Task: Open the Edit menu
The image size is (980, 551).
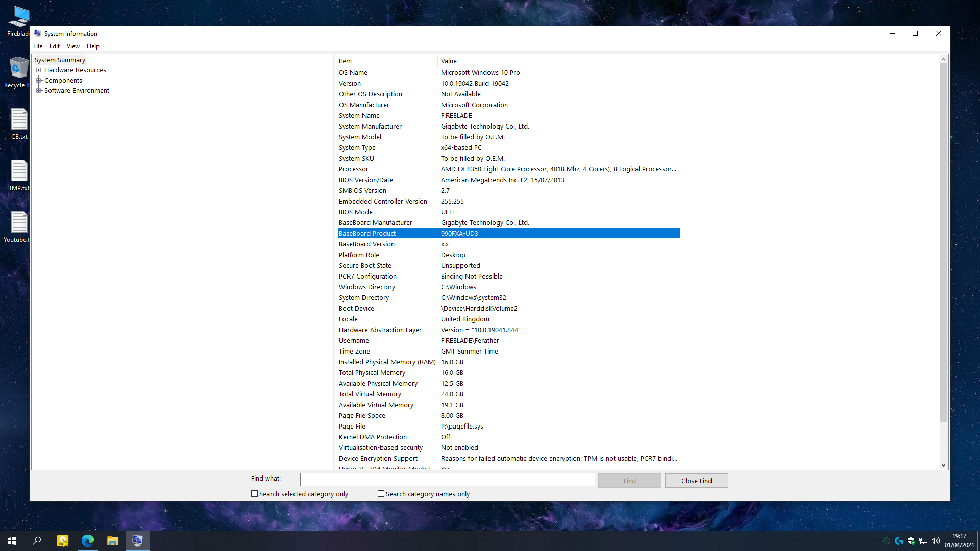Action: pos(55,46)
